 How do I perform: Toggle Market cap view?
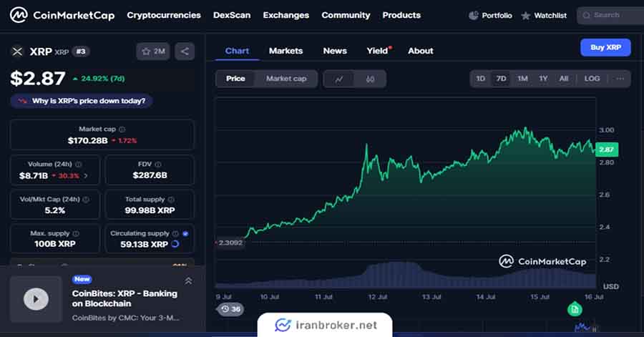(286, 79)
